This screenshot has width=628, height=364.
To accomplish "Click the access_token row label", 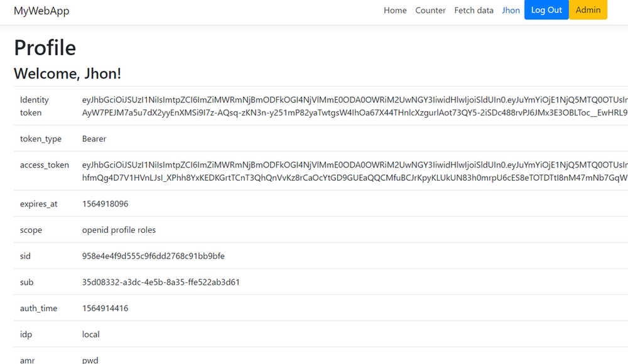I will (x=45, y=165).
